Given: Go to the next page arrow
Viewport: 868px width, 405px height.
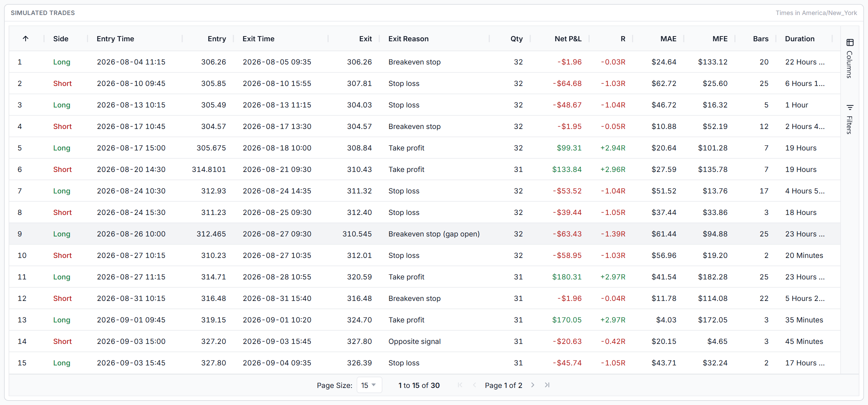Looking at the screenshot, I should [533, 385].
